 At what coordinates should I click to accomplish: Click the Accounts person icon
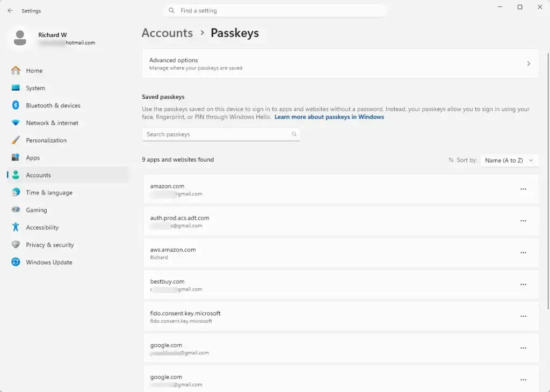[16, 175]
